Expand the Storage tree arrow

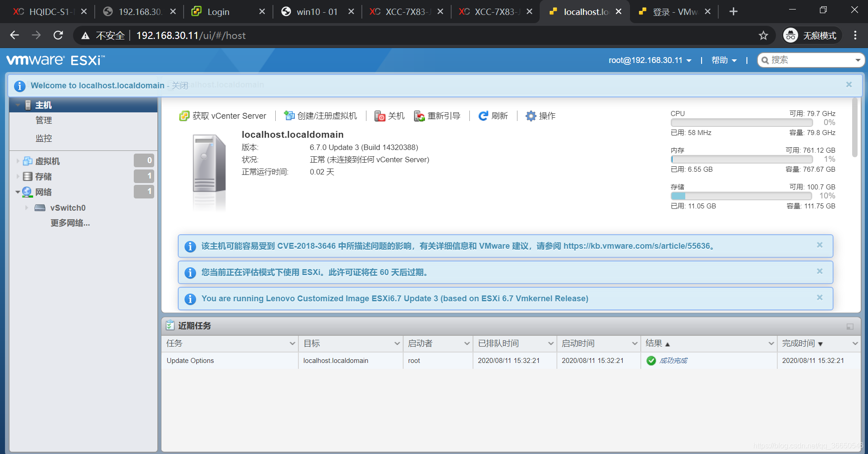(18, 176)
